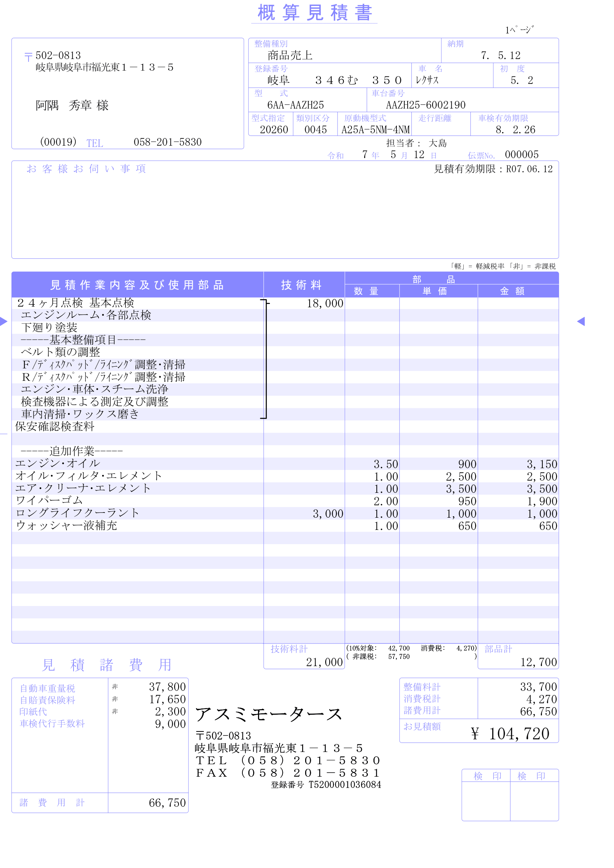614x868 pixels.
Task: Click 数量 column header
Action: click(366, 291)
